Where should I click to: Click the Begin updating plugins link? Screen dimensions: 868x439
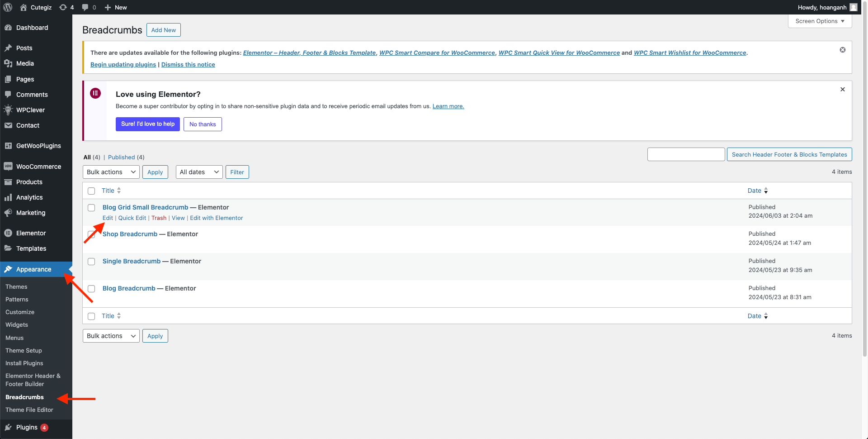(x=123, y=65)
